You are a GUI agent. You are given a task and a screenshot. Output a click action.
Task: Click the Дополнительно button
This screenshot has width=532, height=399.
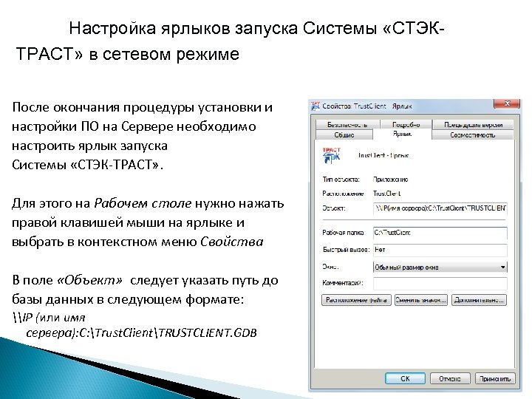pos(479,300)
